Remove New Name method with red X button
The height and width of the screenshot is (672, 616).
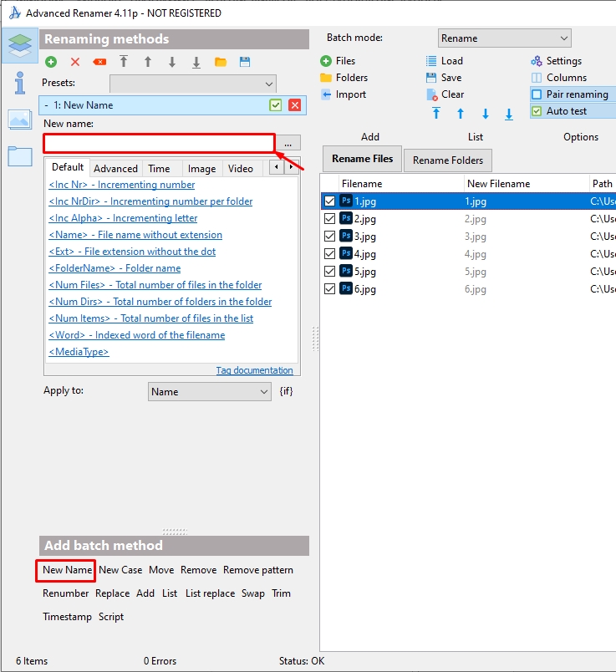pos(295,105)
